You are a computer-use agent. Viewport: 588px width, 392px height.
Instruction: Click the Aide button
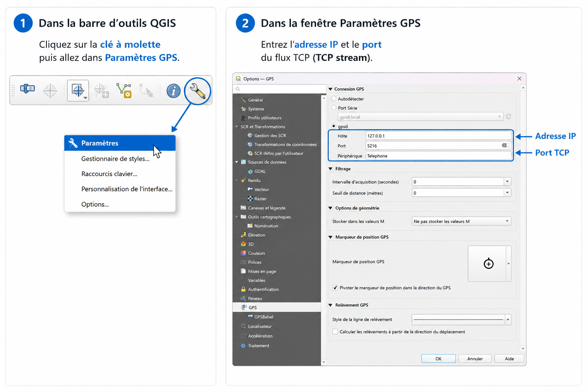pos(509,359)
